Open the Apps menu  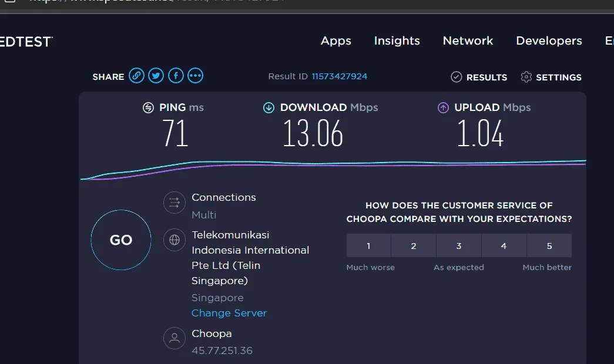pos(336,41)
